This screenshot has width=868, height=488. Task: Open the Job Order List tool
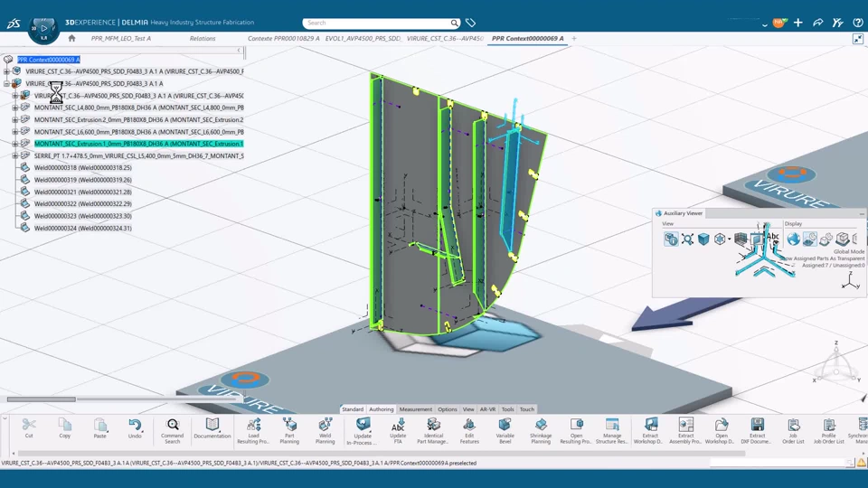pyautogui.click(x=793, y=425)
